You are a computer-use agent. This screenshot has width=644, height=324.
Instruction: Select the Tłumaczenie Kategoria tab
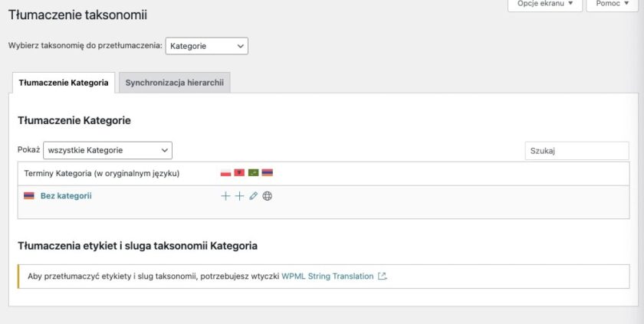[x=63, y=82]
